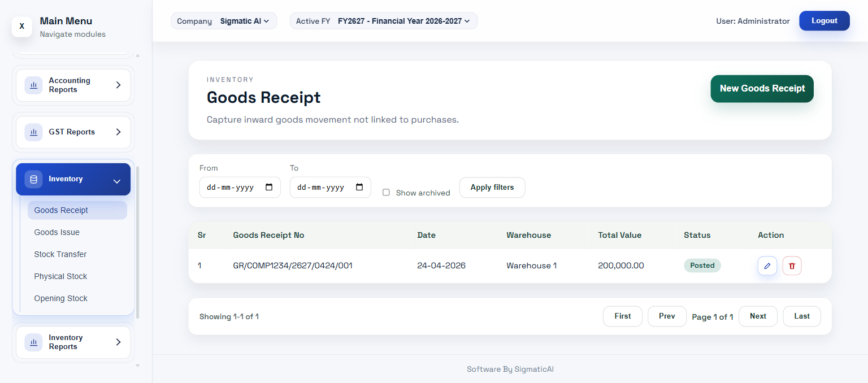The height and width of the screenshot is (383, 868).
Task: Click the Total Value column header
Action: [620, 235]
